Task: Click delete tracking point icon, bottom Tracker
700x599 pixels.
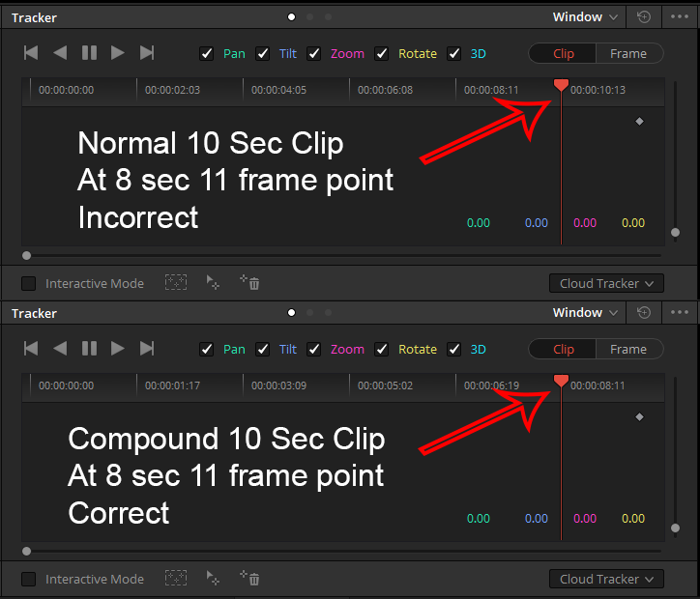Action: click(x=250, y=578)
